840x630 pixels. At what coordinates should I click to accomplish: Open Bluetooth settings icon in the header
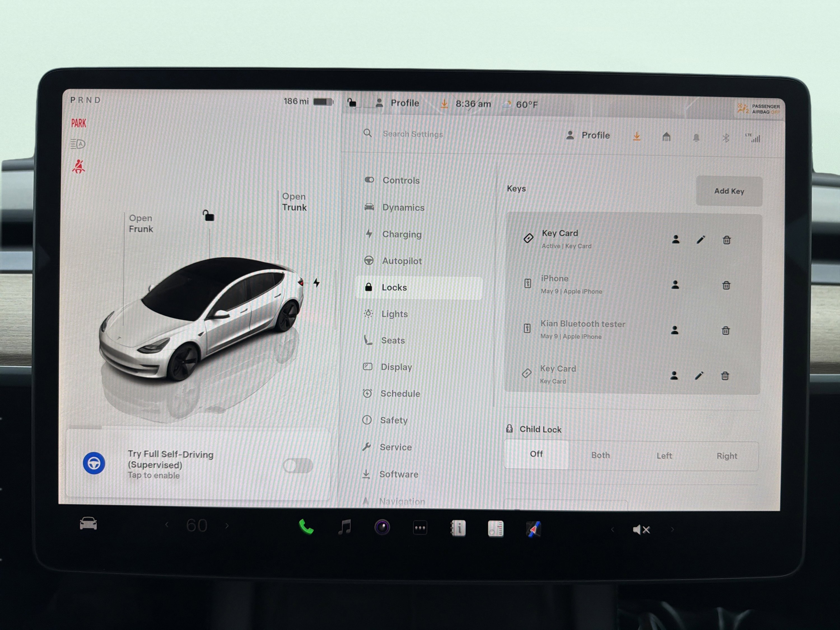point(725,138)
